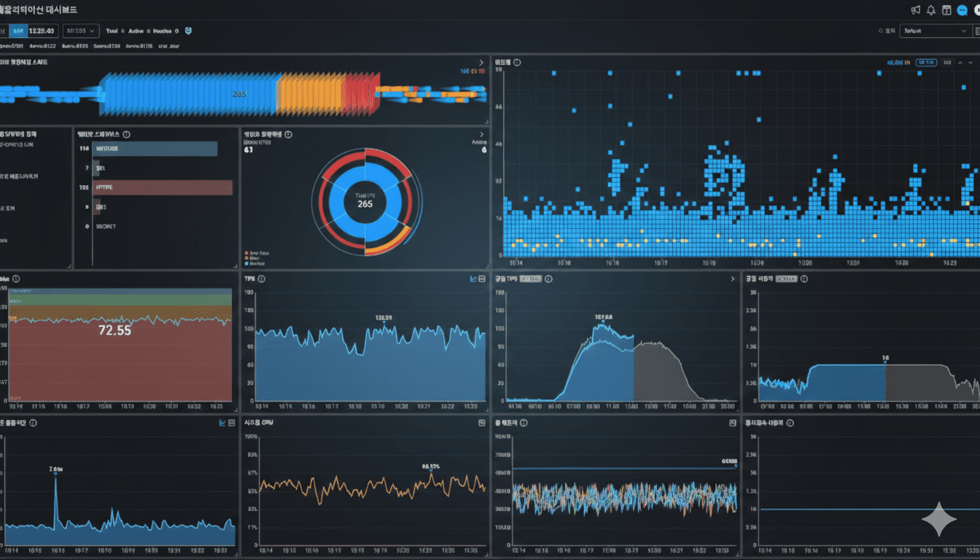Select the fourth server tab under toolbar
Image resolution: width=980 pixels, height=560 pixels.
(106, 46)
